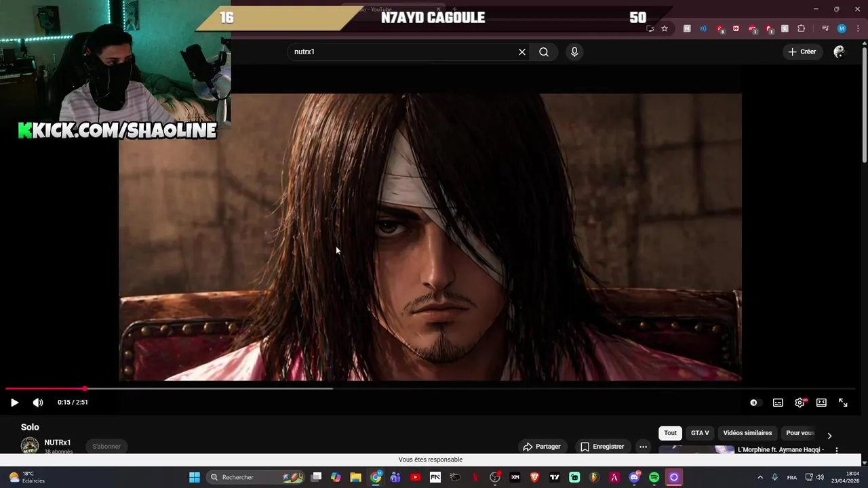Screen dimensions: 868x488
Task: Mute the video volume speaker icon
Action: 38,403
